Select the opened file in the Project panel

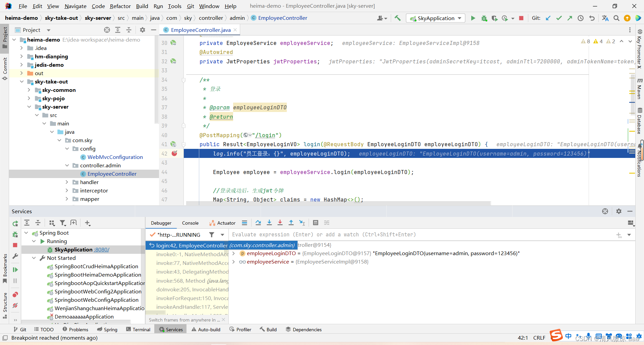107,30
